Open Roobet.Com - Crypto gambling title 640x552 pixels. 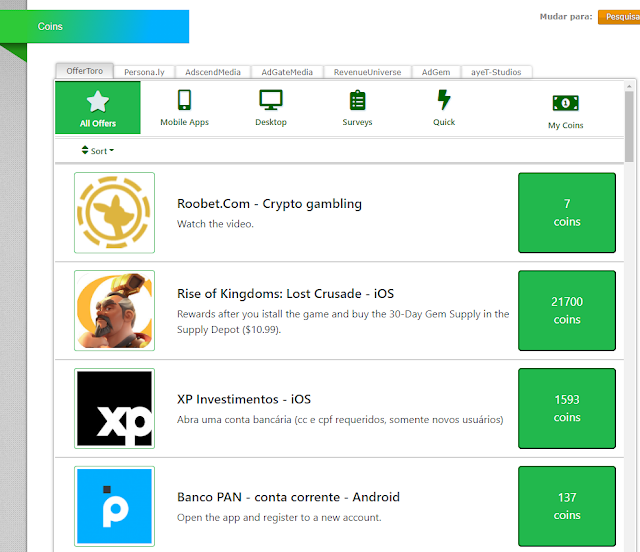click(x=269, y=204)
